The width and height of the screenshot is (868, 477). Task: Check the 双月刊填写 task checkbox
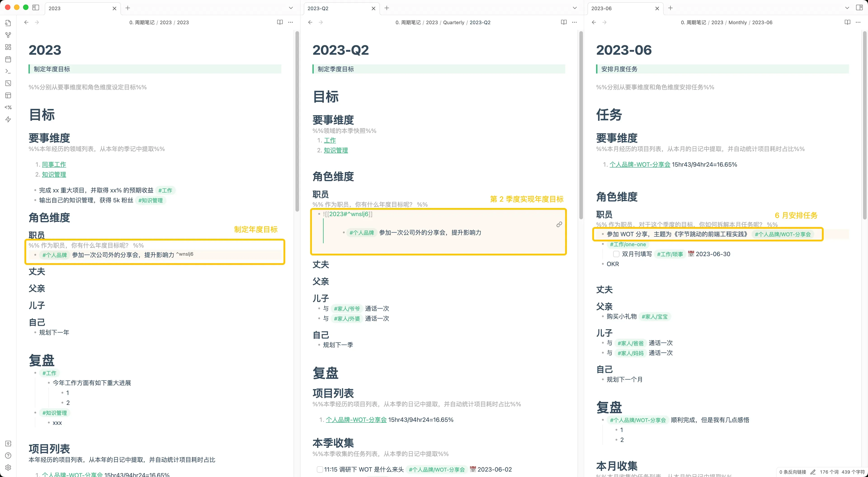click(616, 254)
